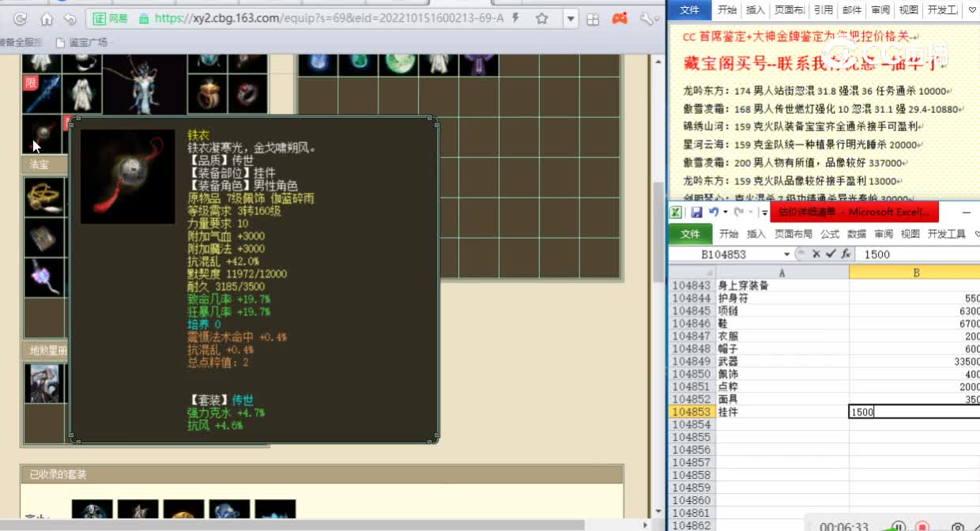
Task: View the character portrait thumbnail
Action: tap(144, 84)
